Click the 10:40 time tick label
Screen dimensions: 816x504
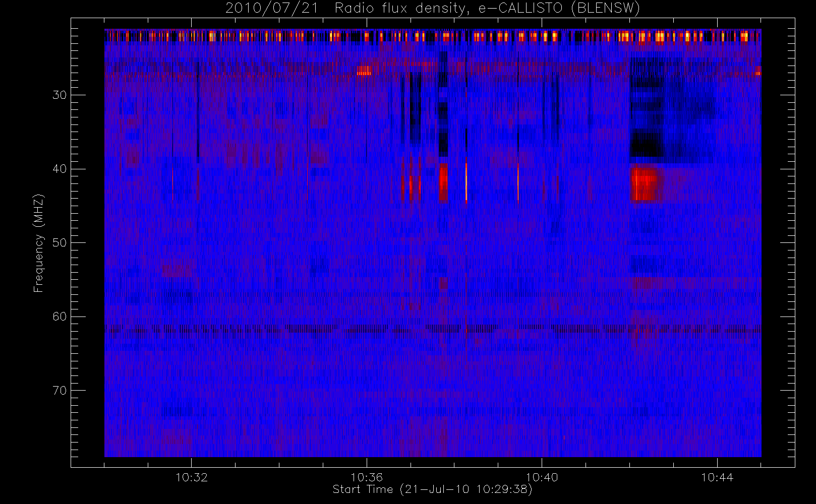pos(542,477)
